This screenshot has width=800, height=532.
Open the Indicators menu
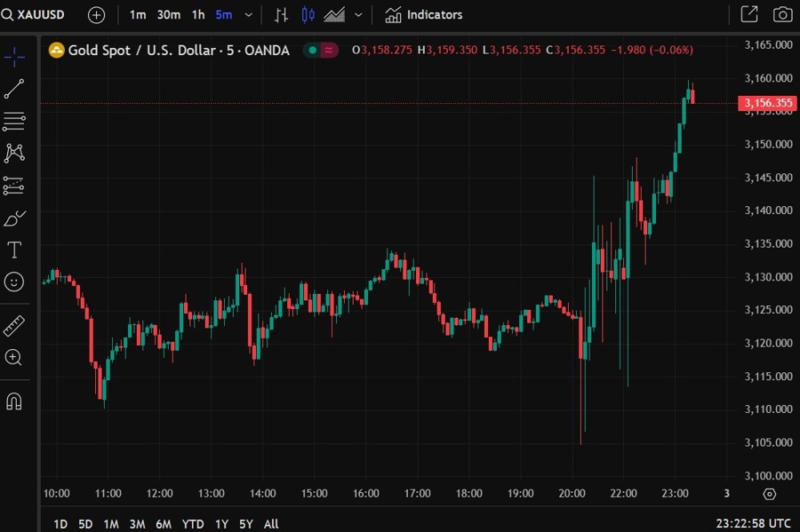(423, 15)
